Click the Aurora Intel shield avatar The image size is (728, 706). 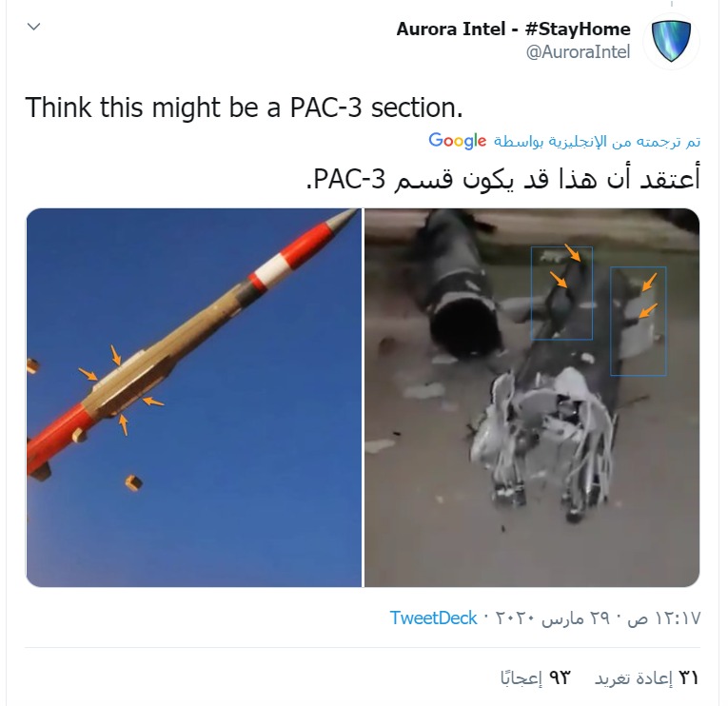[671, 41]
